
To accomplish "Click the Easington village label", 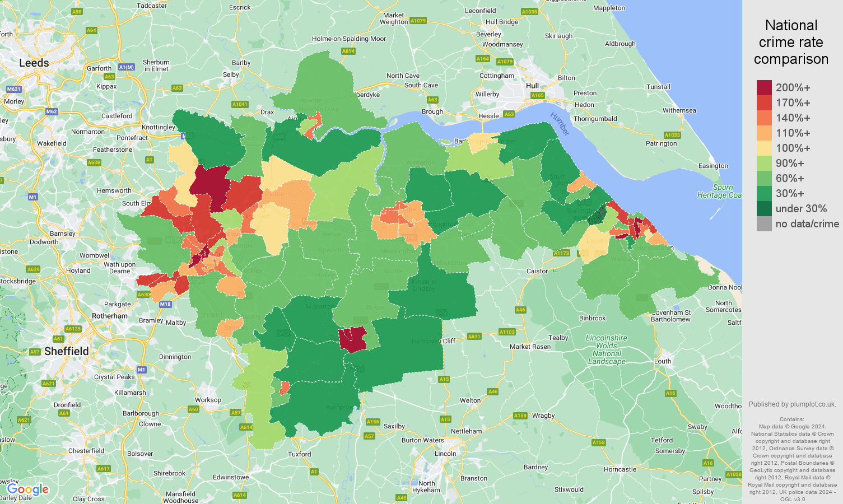I will tap(713, 166).
